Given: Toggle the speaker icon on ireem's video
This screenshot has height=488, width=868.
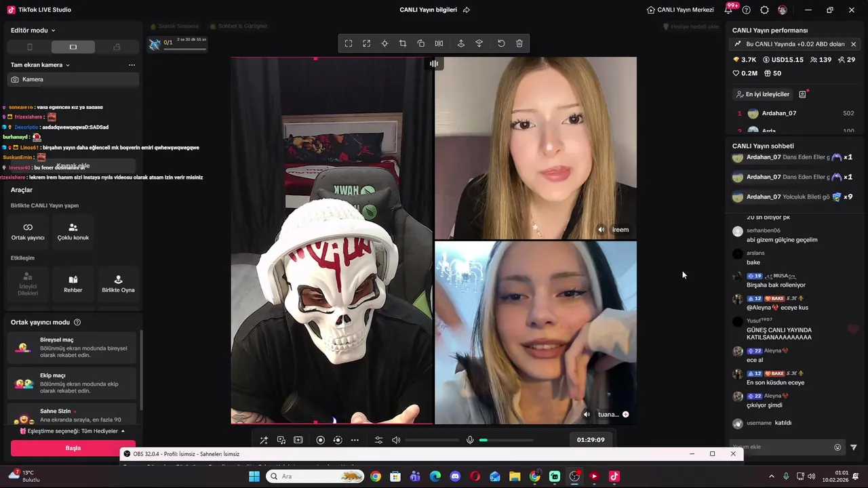Looking at the screenshot, I should (x=601, y=230).
